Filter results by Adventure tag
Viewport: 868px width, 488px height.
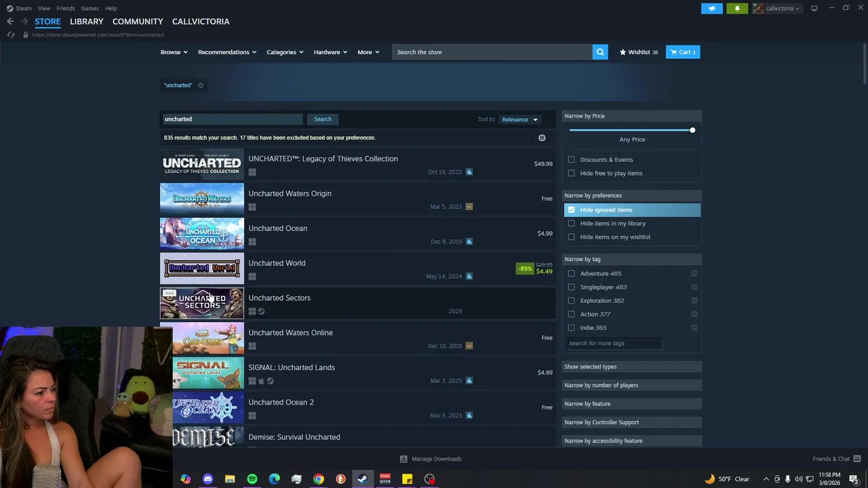[572, 274]
